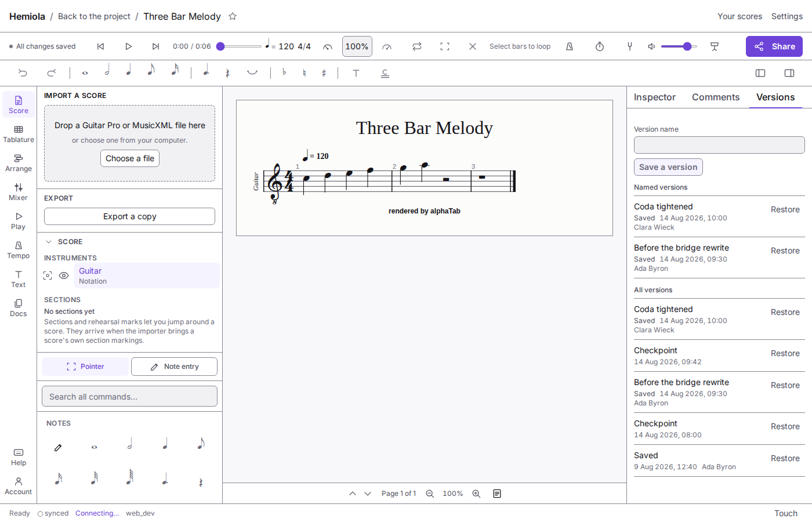Click the bar selection brackets icon

pyautogui.click(x=445, y=46)
